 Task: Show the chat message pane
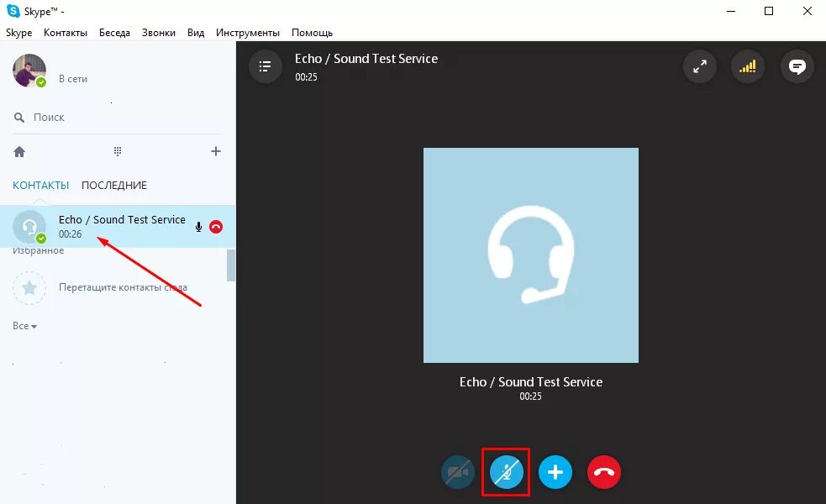797,66
